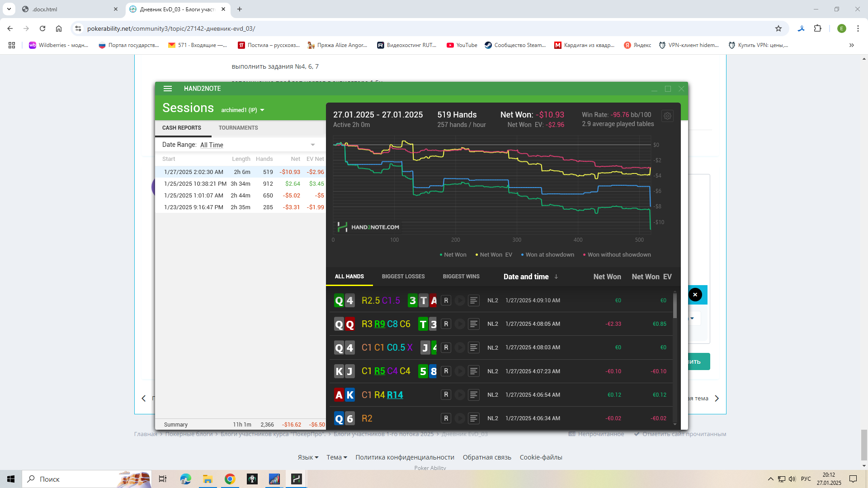Open the forum Язык language dropdown
The height and width of the screenshot is (488, 868).
[308, 457]
